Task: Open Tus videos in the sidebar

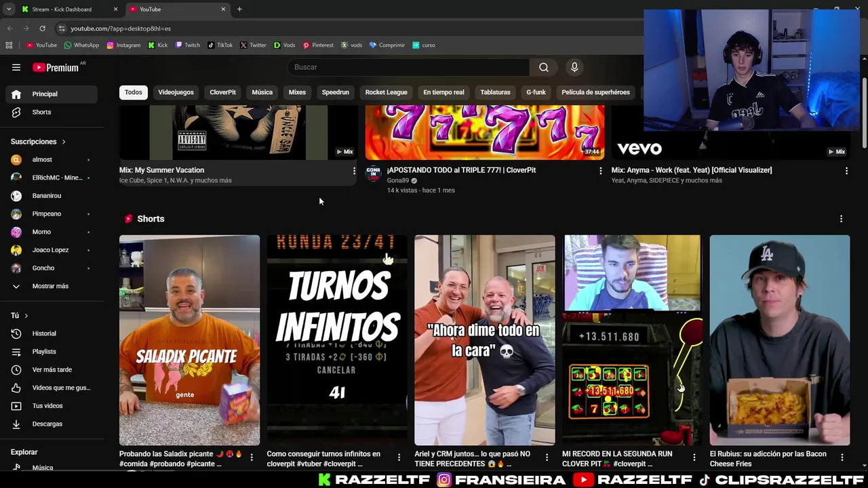Action: tap(51, 406)
